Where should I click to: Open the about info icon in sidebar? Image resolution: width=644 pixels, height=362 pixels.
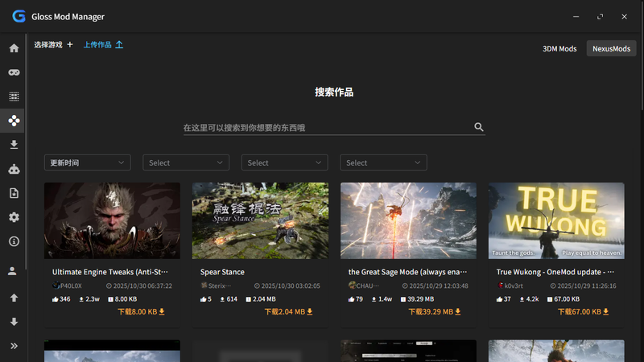14,241
